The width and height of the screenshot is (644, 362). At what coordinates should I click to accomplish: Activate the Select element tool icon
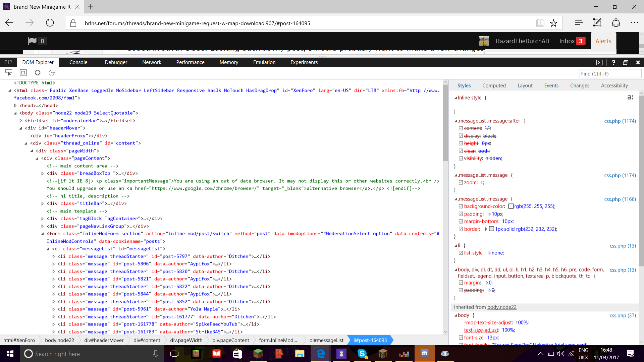9,72
